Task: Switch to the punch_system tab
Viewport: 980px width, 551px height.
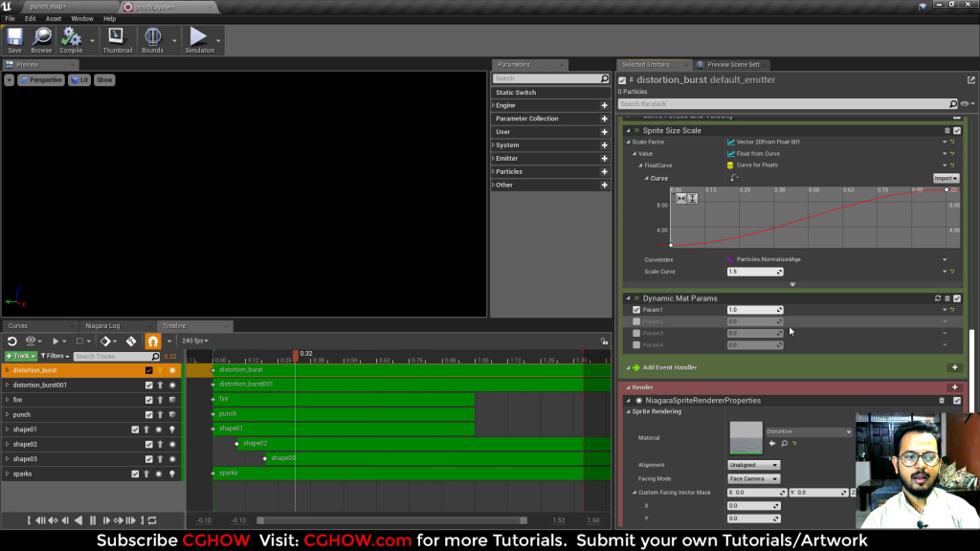Action: tap(153, 7)
